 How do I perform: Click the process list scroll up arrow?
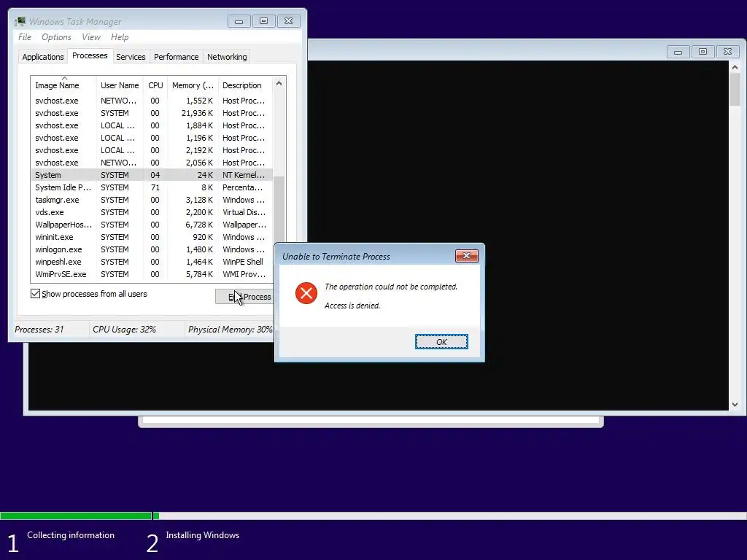279,83
